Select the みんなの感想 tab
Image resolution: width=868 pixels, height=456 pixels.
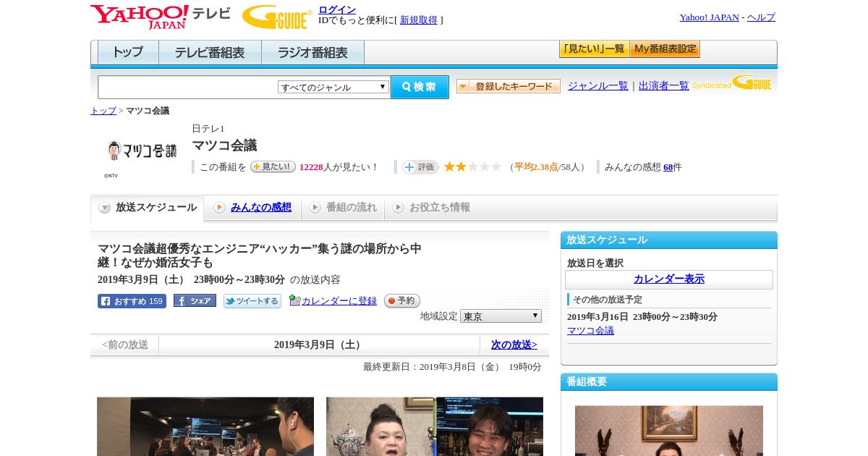pyautogui.click(x=253, y=208)
